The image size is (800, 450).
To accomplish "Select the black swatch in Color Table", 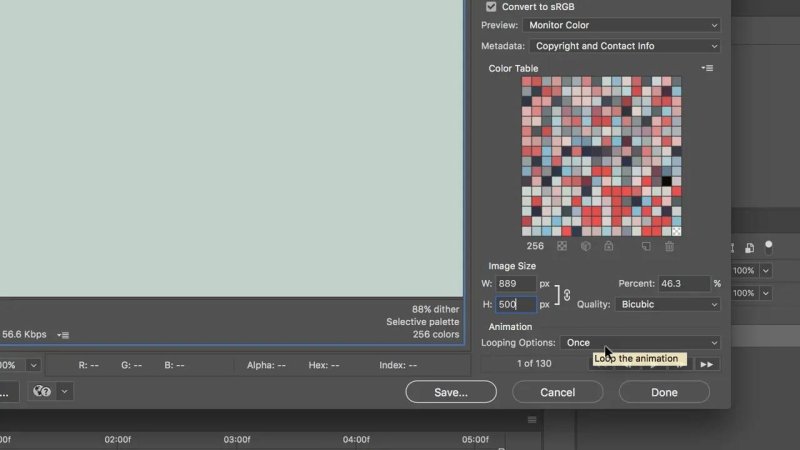I will coord(666,181).
